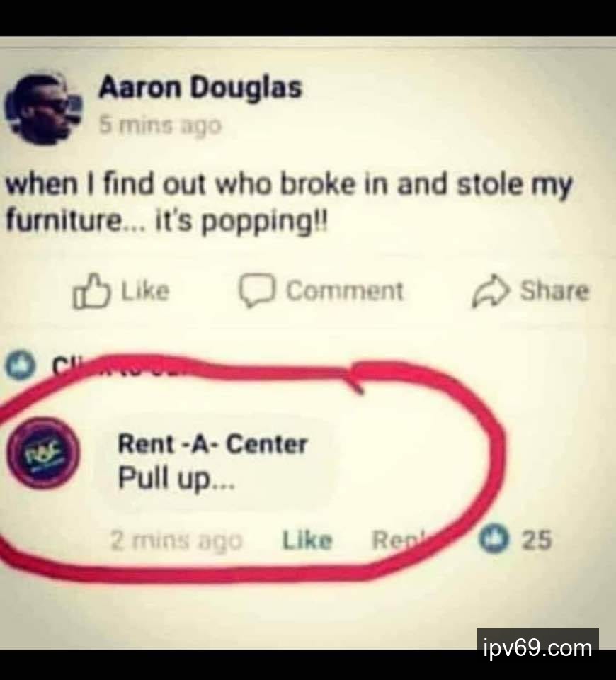Click the blue like reaction icon above the comments

[x=20, y=365]
